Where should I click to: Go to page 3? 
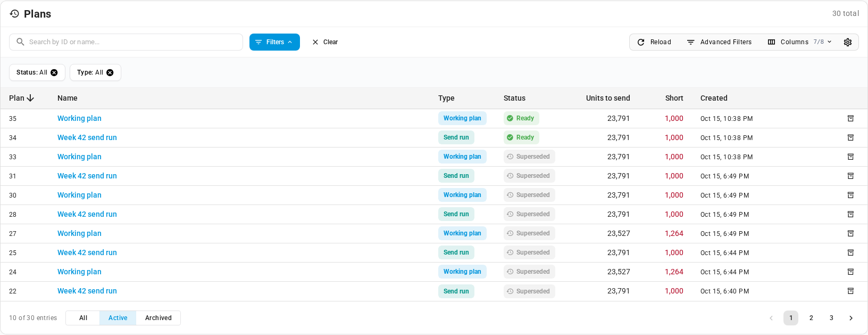click(x=831, y=318)
